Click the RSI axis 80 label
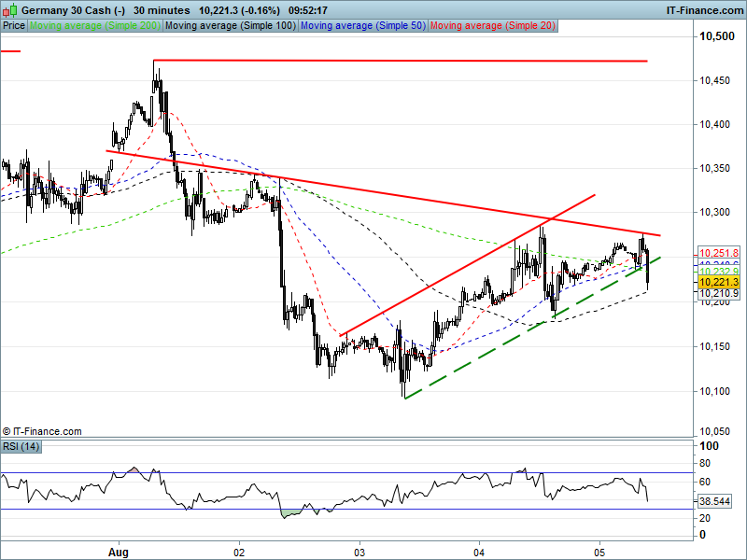 [705, 463]
